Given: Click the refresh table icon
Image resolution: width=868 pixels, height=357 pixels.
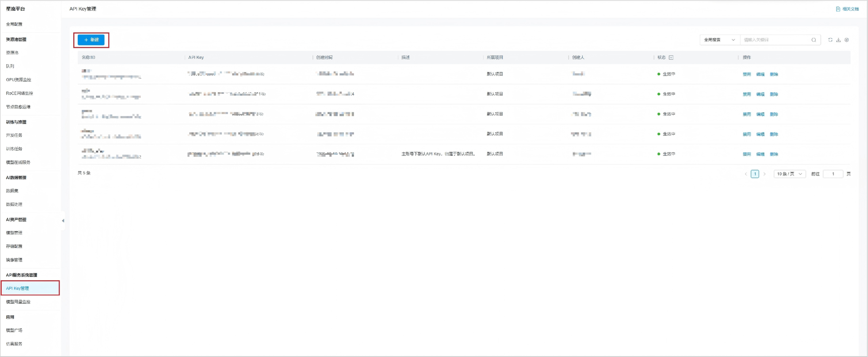Looking at the screenshot, I should click(x=830, y=40).
